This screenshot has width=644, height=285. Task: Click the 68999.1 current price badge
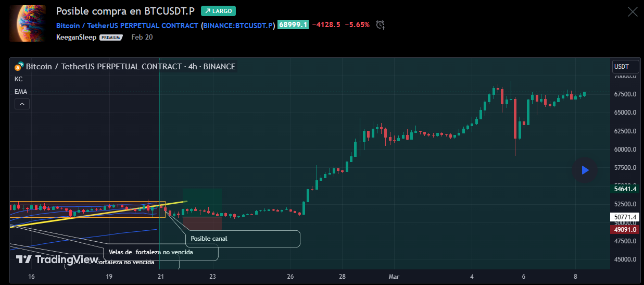294,24
